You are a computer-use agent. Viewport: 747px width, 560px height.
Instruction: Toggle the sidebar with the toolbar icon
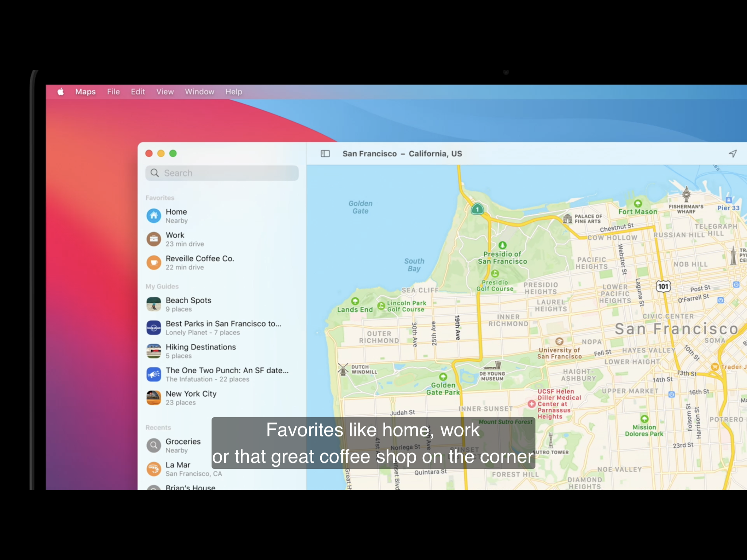(325, 153)
